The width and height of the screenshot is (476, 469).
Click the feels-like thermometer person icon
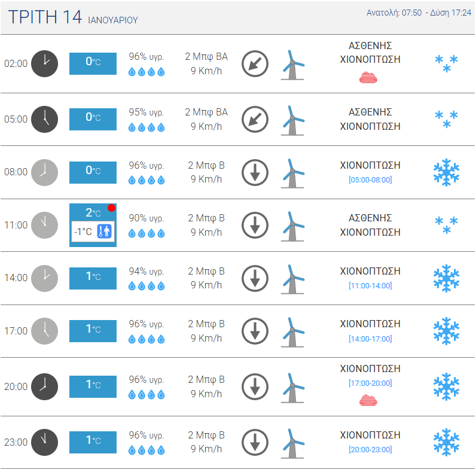tap(105, 232)
